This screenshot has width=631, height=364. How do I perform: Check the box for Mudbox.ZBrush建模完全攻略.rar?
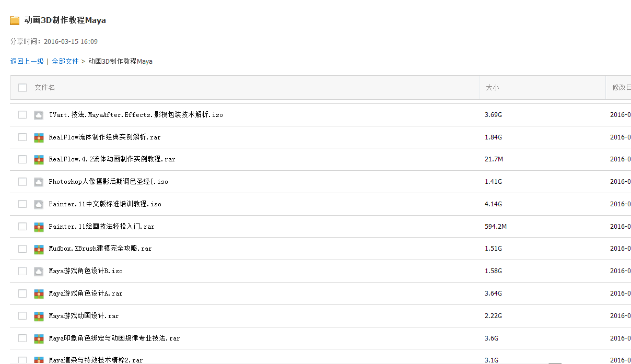pos(22,249)
